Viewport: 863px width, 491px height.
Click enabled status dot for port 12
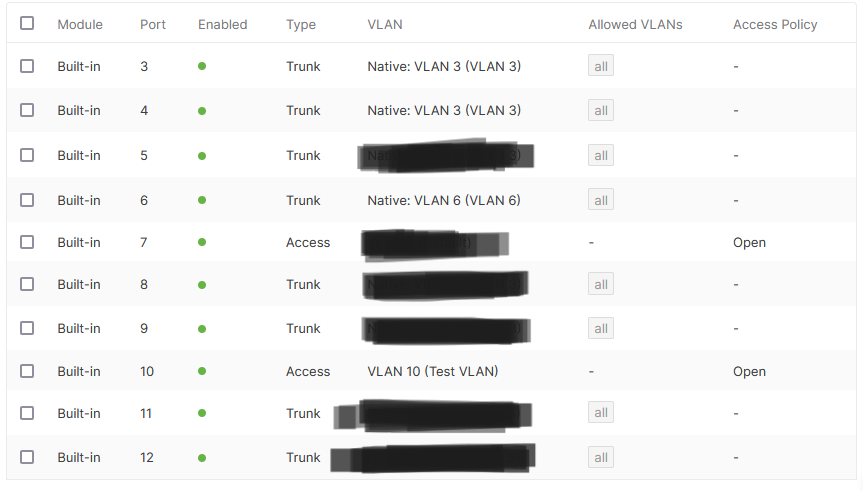click(x=202, y=457)
